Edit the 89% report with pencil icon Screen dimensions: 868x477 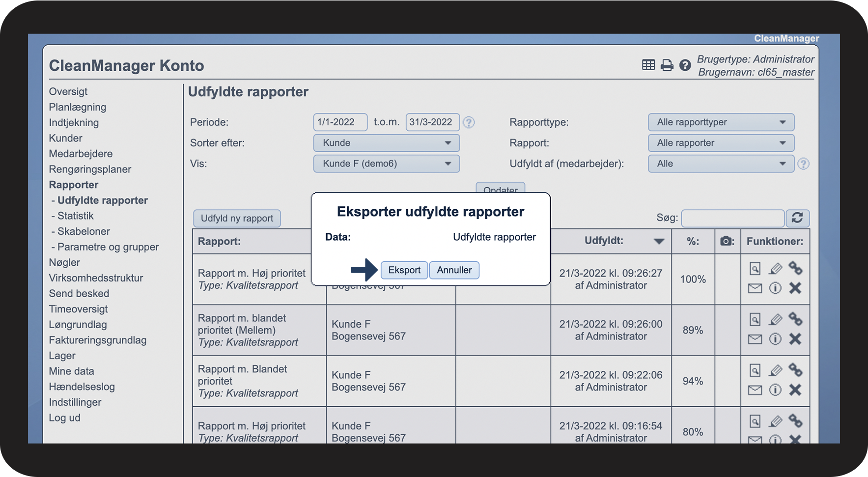(x=775, y=320)
